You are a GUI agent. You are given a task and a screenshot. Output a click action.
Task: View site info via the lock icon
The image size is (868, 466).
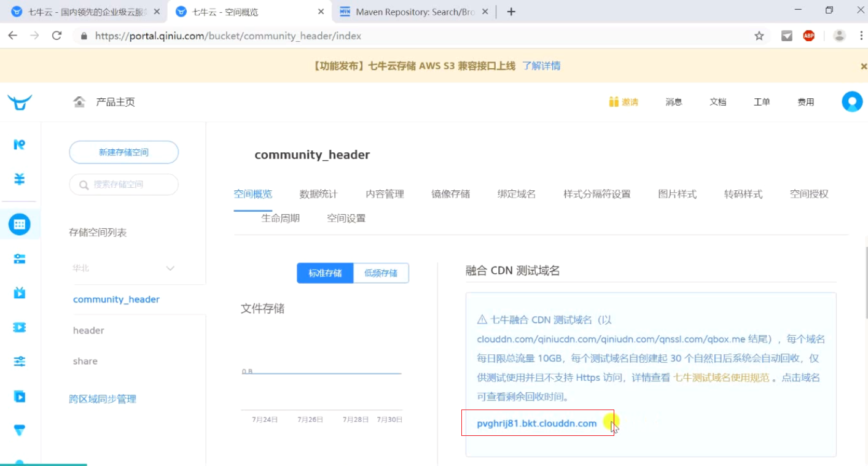point(84,36)
